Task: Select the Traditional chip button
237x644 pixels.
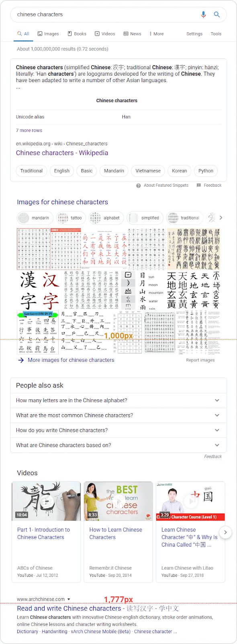Action: tap(31, 171)
